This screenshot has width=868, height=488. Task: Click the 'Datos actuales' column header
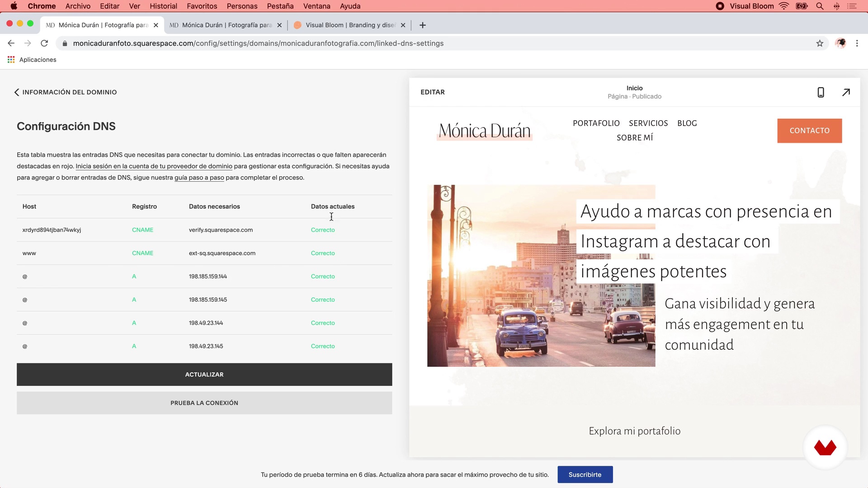[x=333, y=206]
